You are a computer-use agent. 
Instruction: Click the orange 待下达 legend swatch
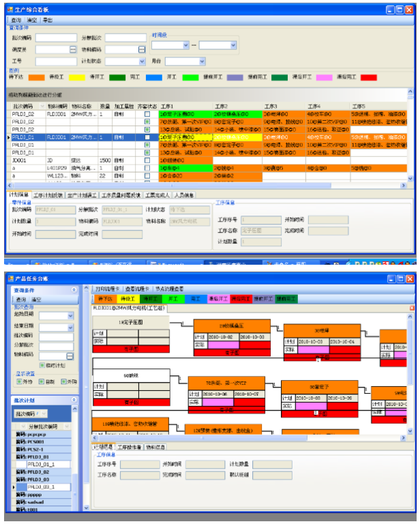[x=37, y=78]
